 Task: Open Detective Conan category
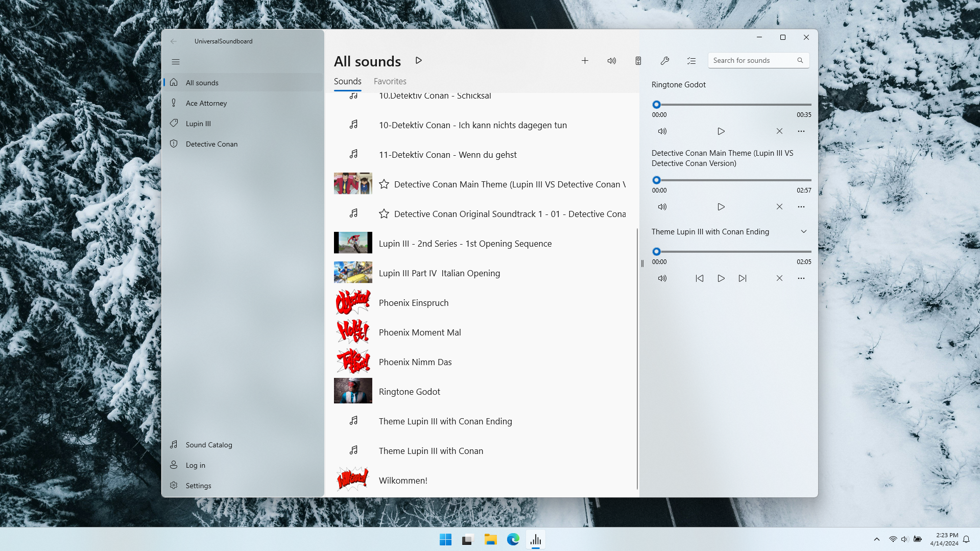click(x=243, y=144)
